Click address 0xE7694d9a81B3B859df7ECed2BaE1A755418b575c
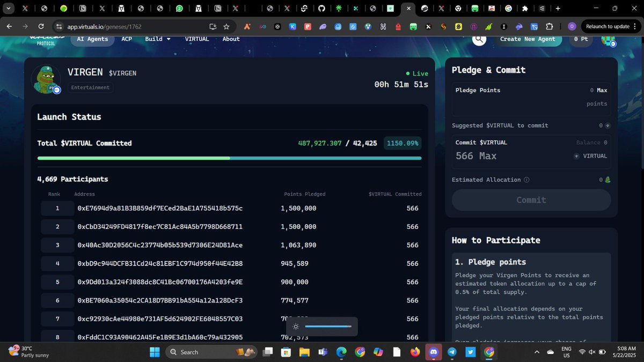The height and width of the screenshot is (362, 644). click(160, 208)
